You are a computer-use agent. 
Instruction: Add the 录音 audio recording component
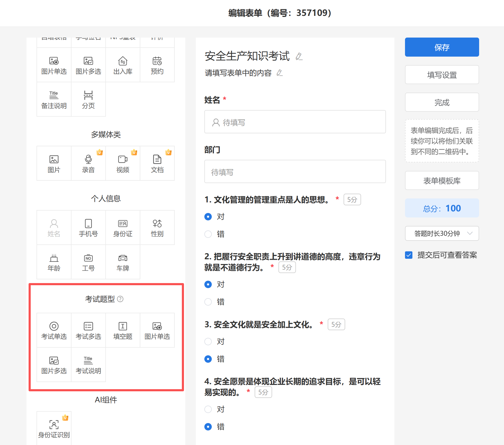point(88,163)
